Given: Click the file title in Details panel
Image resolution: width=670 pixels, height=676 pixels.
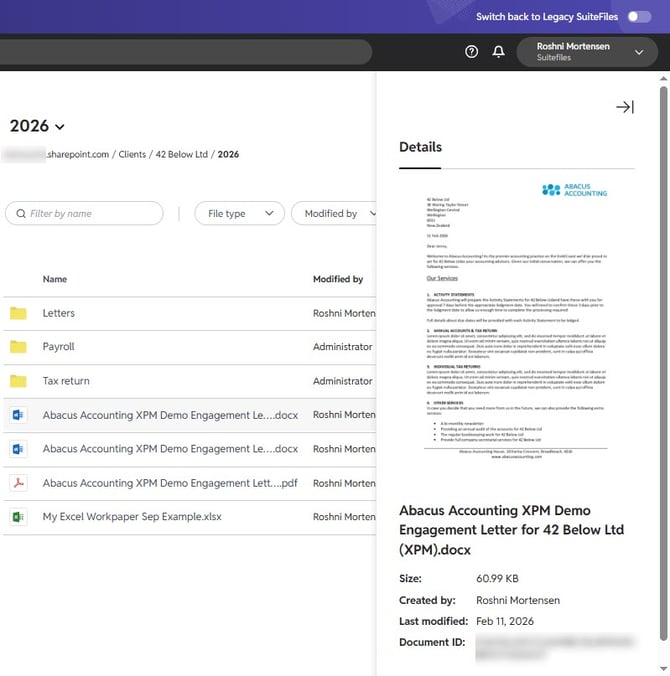Looking at the screenshot, I should (x=511, y=530).
